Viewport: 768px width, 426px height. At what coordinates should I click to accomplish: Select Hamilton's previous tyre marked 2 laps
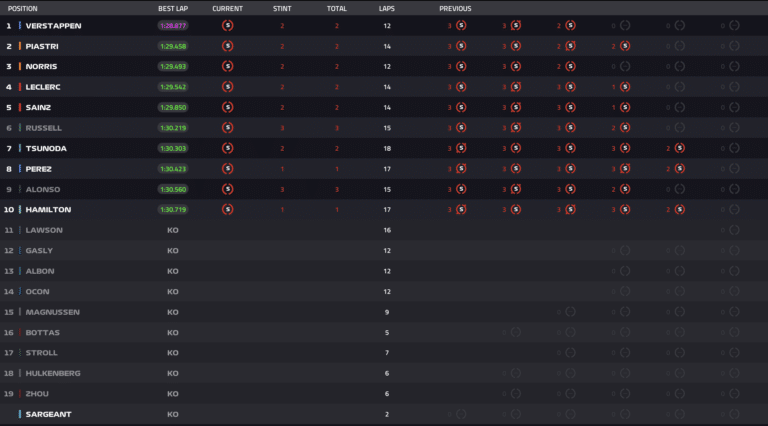(x=679, y=210)
